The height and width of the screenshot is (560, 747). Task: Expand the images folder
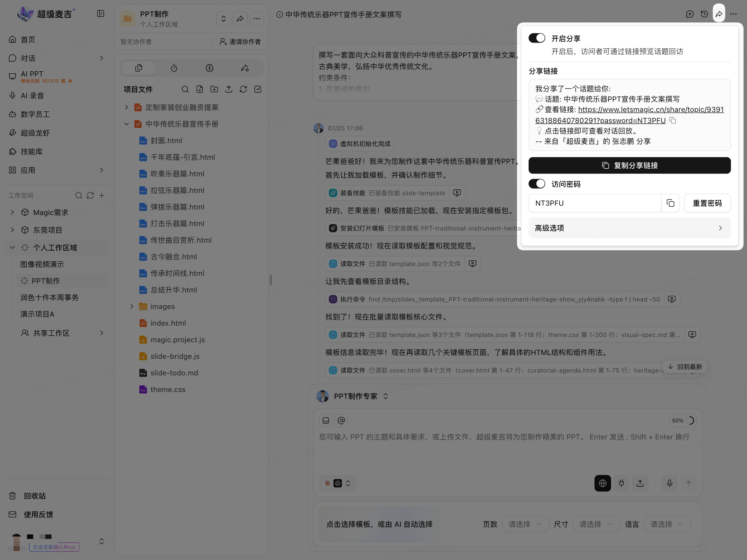point(132,307)
